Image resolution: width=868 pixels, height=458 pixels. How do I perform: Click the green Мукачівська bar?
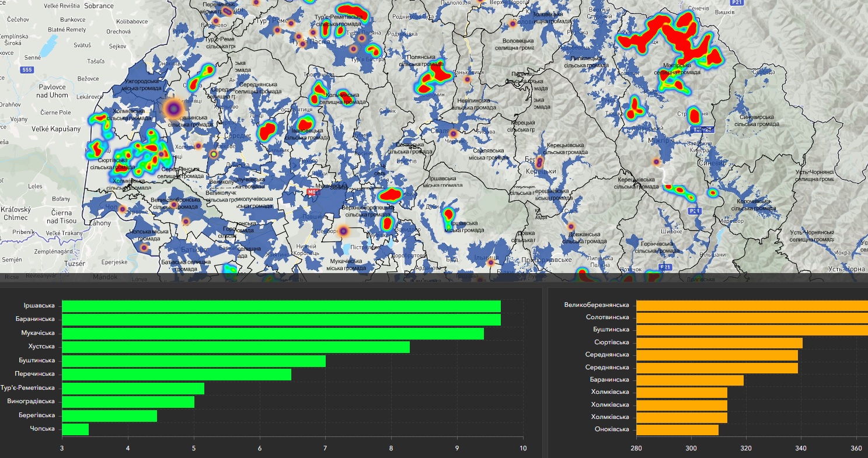[273, 334]
